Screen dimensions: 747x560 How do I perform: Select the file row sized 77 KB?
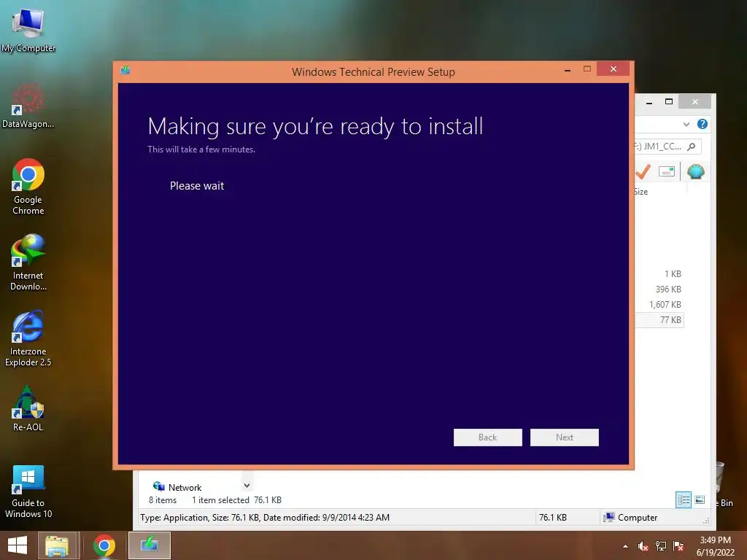(659, 320)
